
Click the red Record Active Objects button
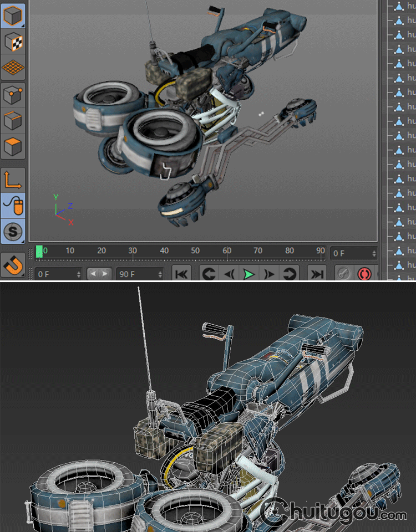[x=364, y=274]
